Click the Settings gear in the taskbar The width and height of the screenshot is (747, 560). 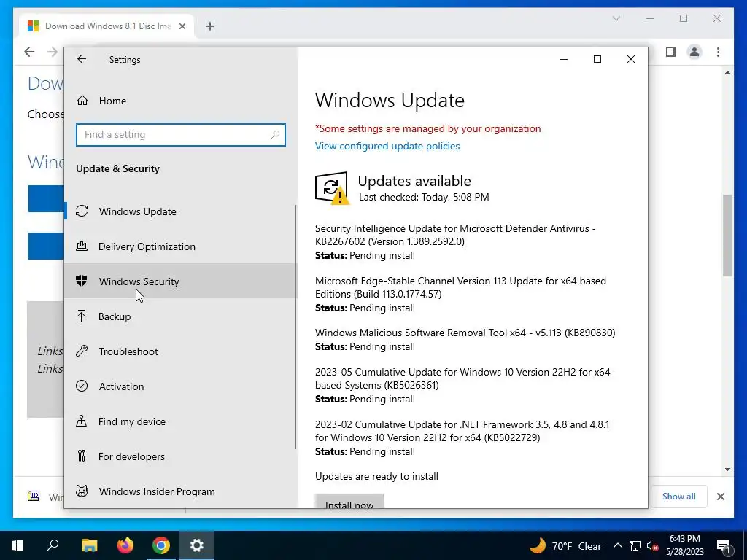[197, 545]
